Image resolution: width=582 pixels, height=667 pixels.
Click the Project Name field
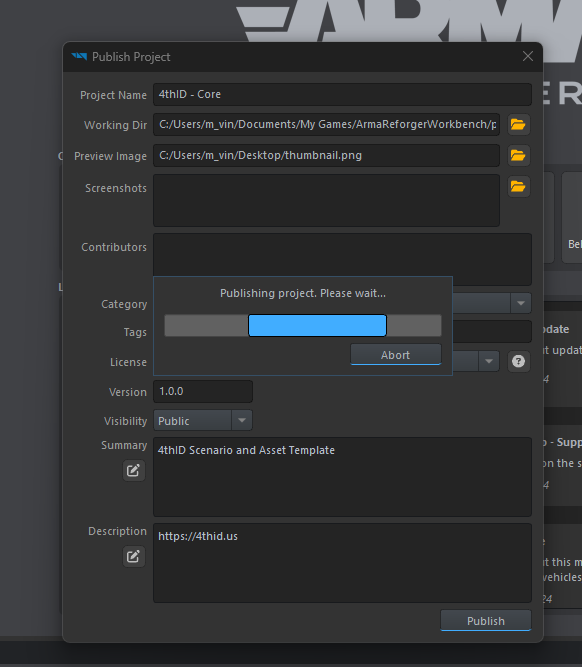click(x=342, y=94)
